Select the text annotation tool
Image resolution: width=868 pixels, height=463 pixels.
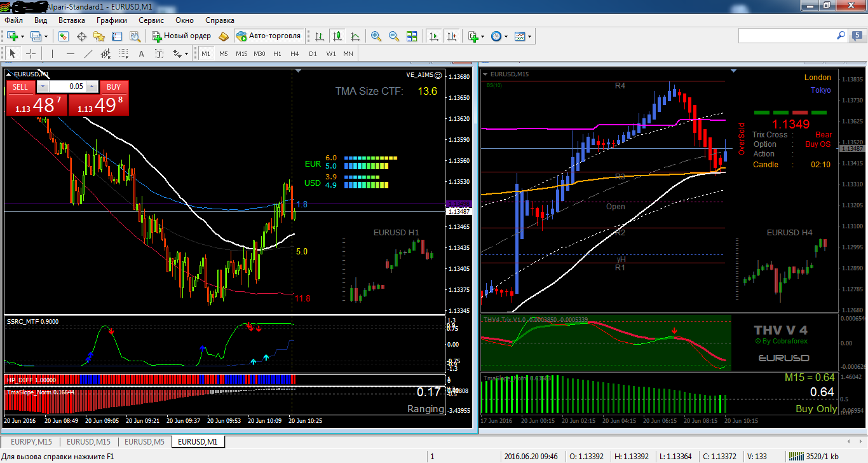(x=142, y=53)
